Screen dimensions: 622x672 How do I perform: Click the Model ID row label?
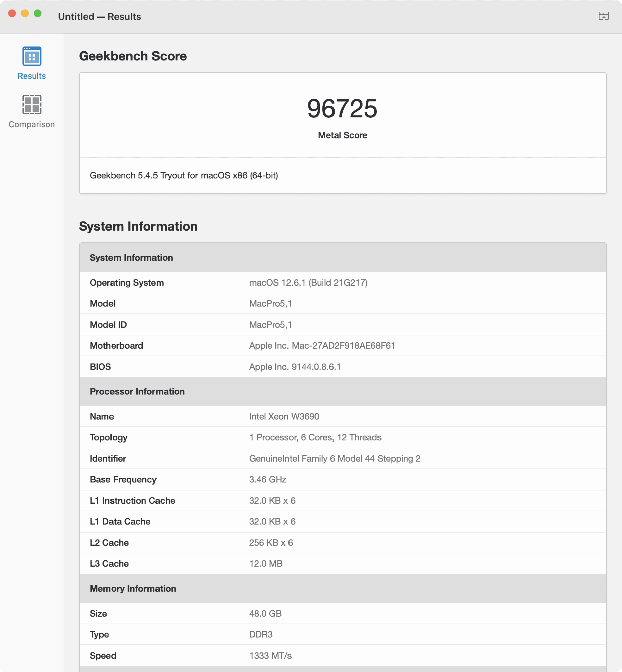pos(108,325)
